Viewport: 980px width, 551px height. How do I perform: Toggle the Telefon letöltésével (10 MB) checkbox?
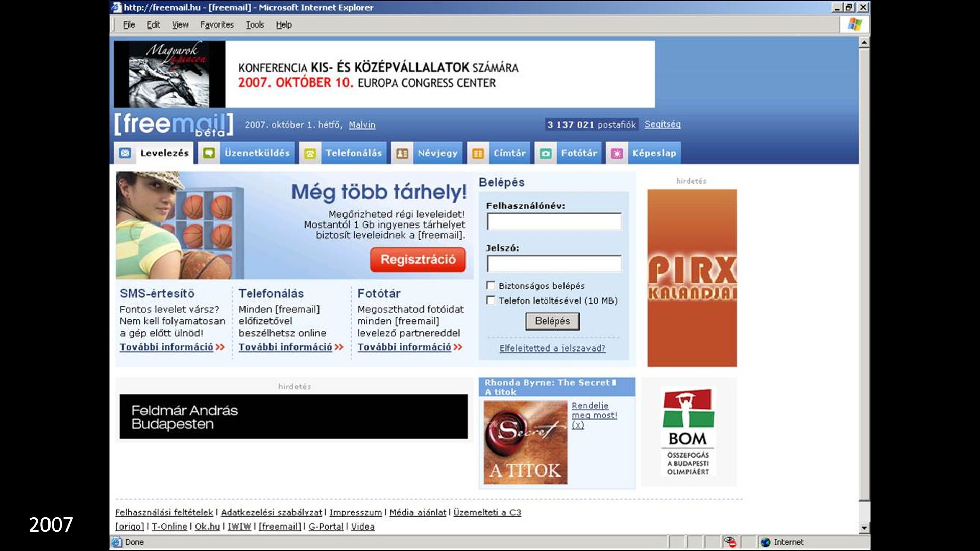click(491, 300)
